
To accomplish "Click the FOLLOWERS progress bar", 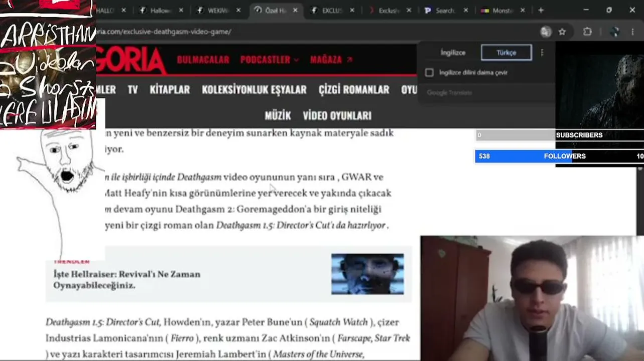I will [x=559, y=156].
